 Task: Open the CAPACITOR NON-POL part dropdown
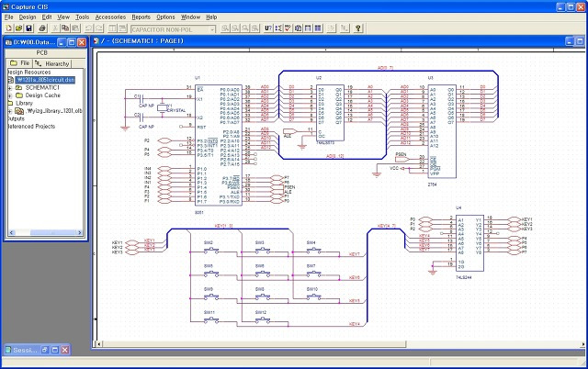(x=212, y=29)
